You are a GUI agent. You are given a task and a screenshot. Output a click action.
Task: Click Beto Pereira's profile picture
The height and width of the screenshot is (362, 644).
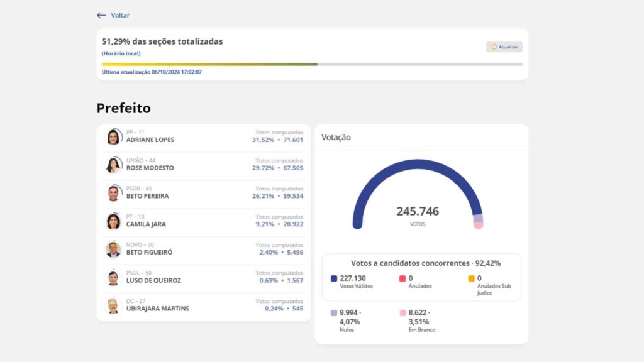[x=113, y=193]
